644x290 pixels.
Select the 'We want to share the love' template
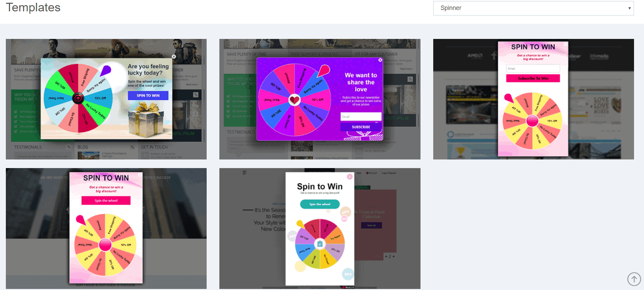click(320, 99)
